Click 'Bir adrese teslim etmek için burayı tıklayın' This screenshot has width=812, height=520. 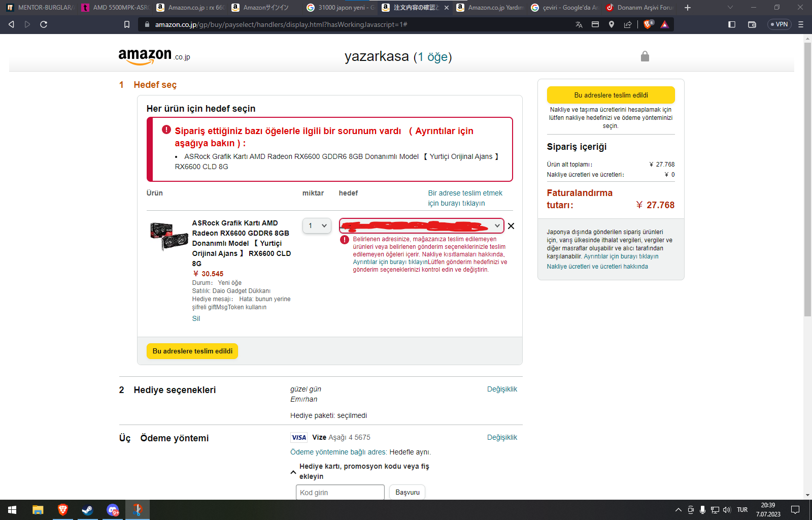point(465,198)
